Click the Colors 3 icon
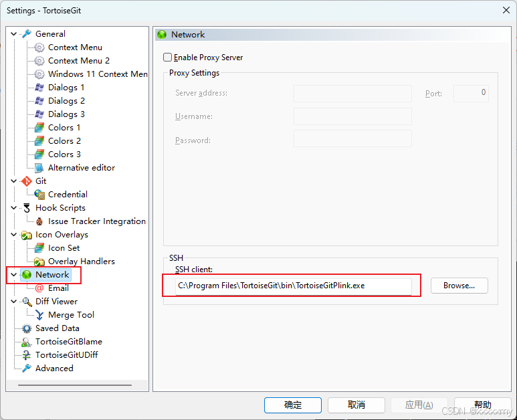Image resolution: width=517 pixels, height=420 pixels. pos(39,154)
